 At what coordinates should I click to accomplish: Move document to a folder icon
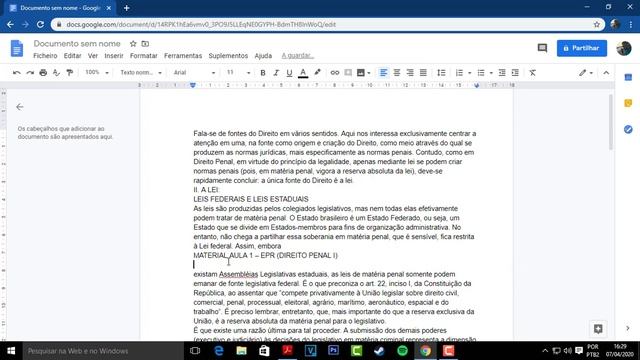(145, 44)
